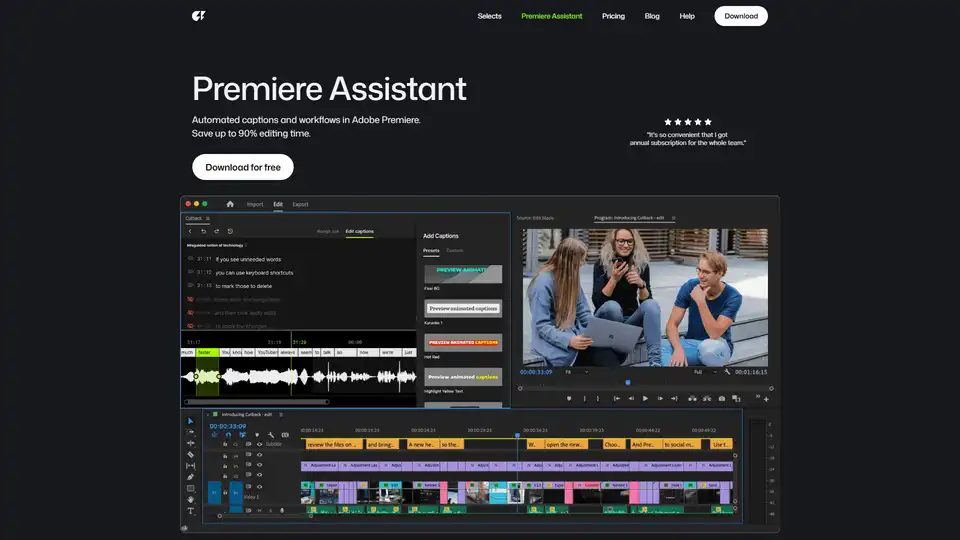Open timeline display settings wrench
The image size is (960, 540).
pyautogui.click(x=271, y=435)
